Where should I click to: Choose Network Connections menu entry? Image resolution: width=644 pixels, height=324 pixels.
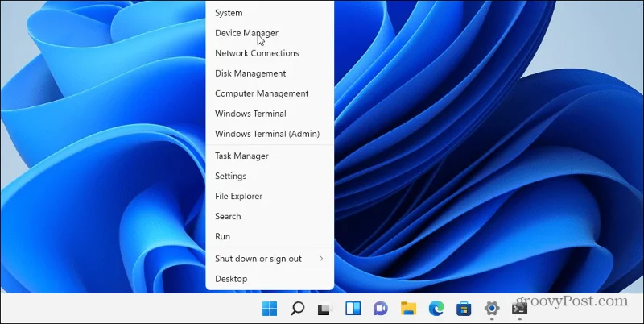[x=270, y=53]
